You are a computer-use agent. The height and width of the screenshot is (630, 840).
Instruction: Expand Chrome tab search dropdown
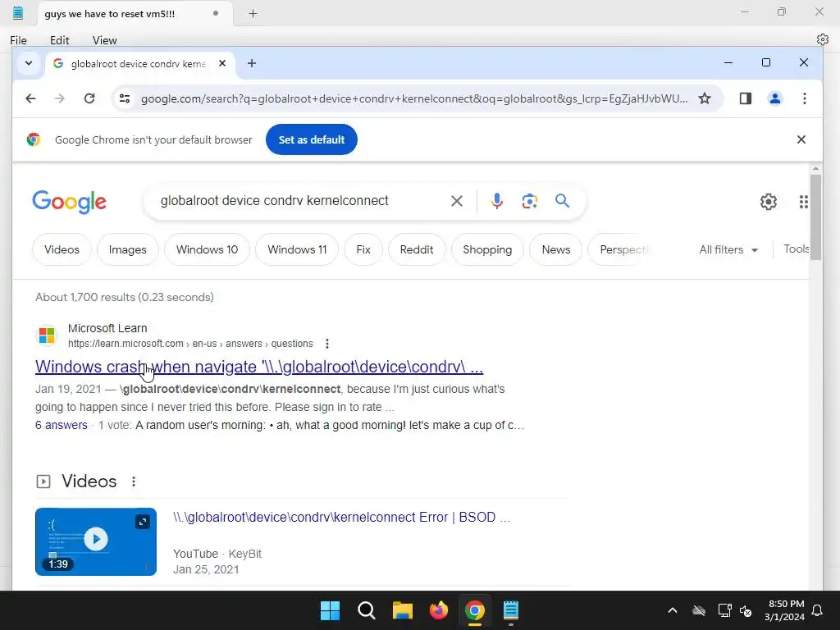29,63
